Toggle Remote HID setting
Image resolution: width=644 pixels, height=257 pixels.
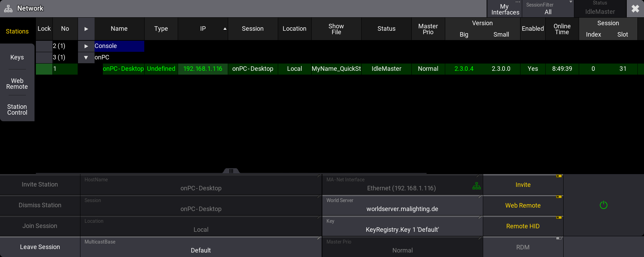pos(523,226)
